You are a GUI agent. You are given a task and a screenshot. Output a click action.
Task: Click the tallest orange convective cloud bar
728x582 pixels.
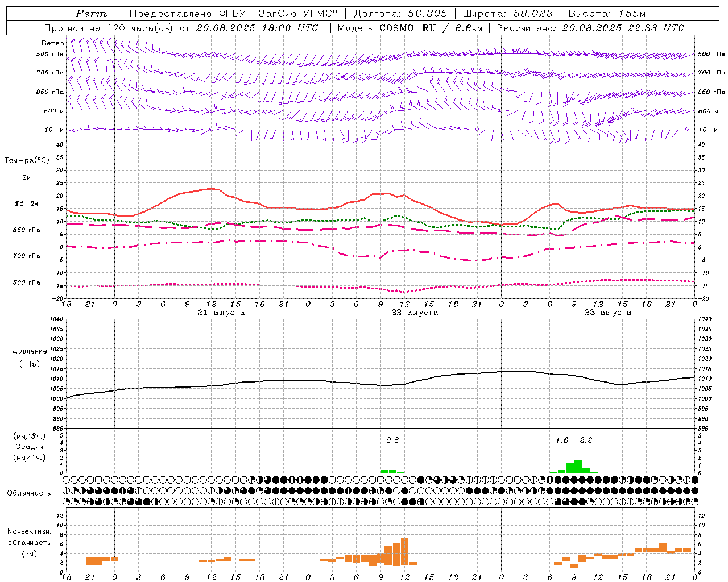(405, 551)
